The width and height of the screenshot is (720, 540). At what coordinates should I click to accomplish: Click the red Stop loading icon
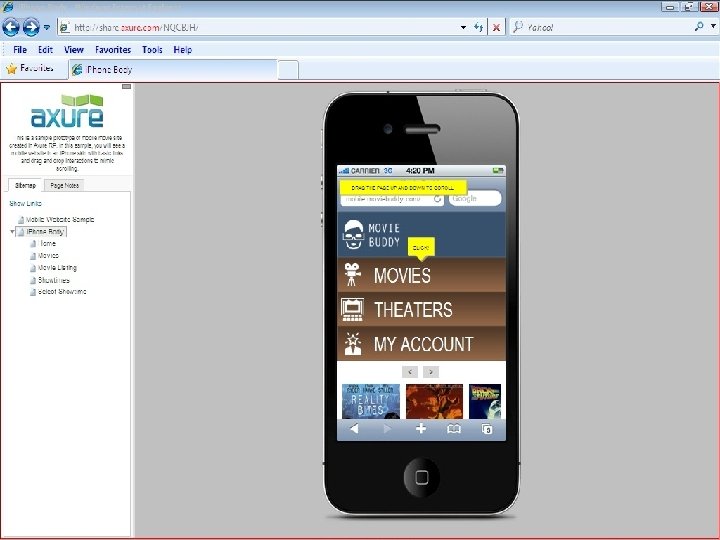(x=496, y=28)
